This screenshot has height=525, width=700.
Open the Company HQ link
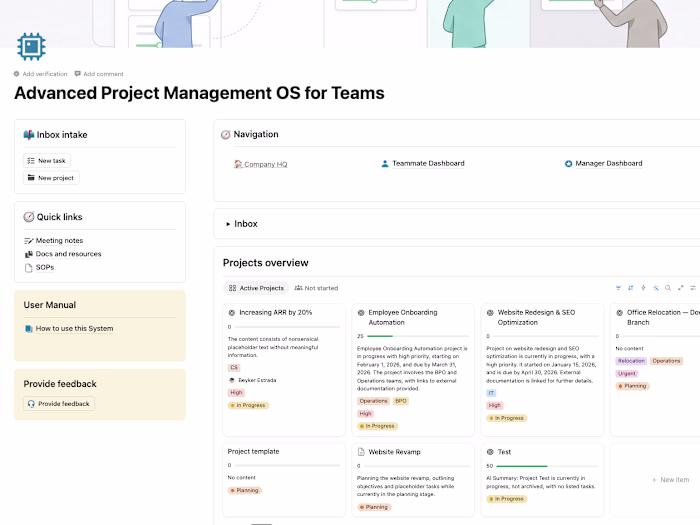[266, 164]
